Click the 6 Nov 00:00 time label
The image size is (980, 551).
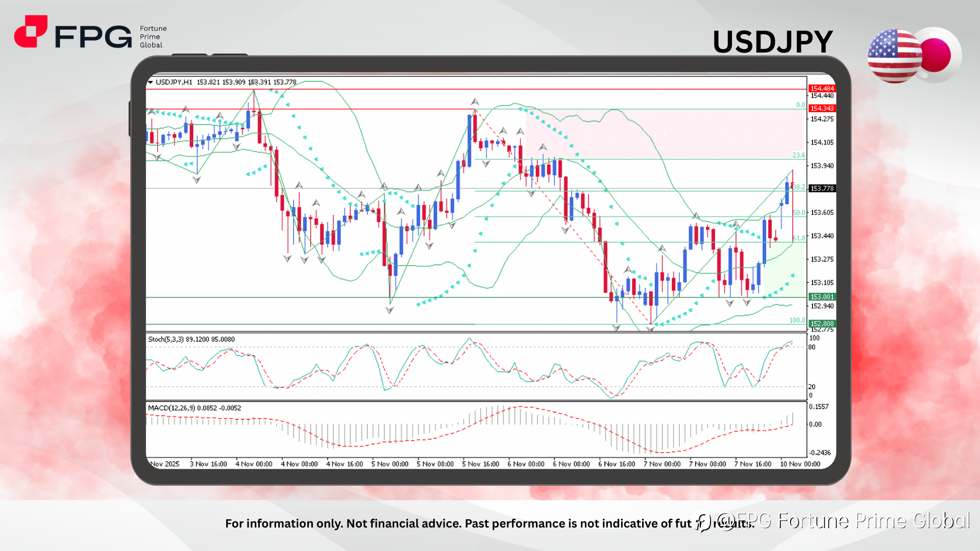click(x=526, y=464)
